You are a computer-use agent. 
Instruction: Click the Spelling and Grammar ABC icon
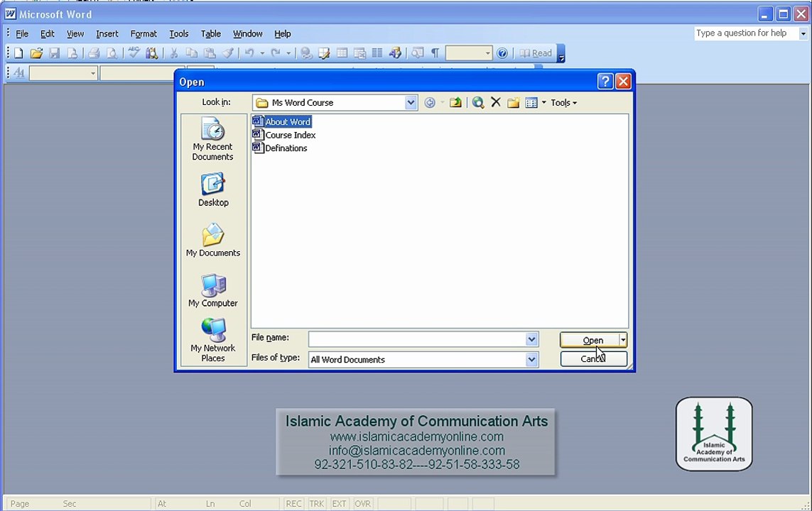point(134,53)
